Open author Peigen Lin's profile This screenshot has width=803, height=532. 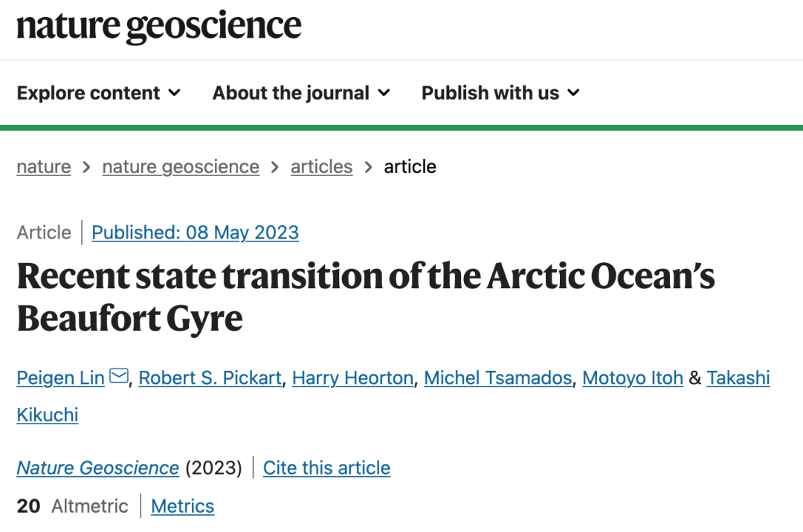coord(60,378)
